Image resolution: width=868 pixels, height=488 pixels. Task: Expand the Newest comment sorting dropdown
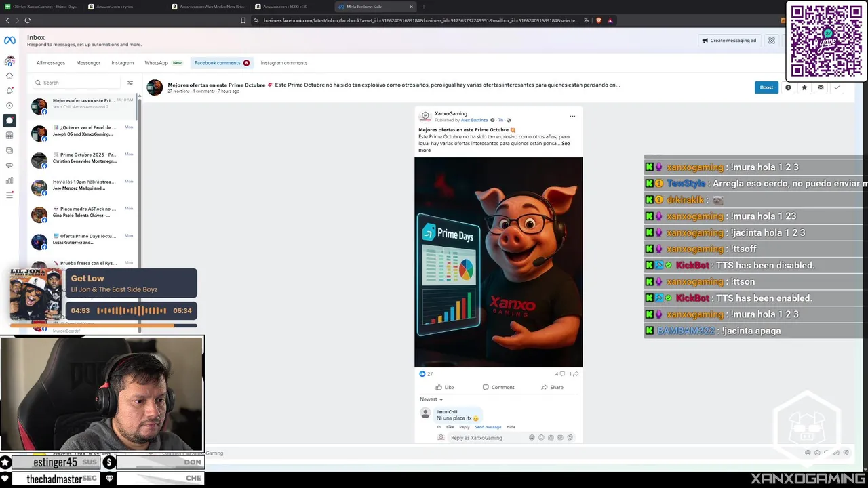tap(431, 399)
